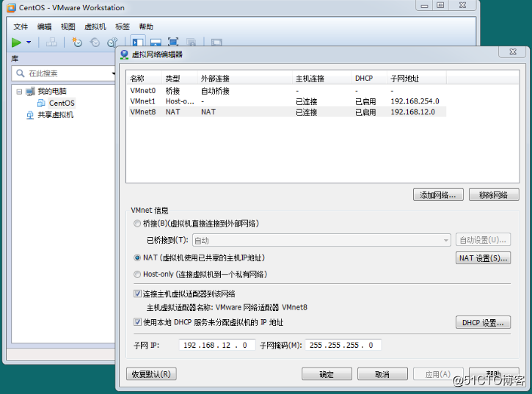Open the library search filter dropdown arrow

pos(113,73)
